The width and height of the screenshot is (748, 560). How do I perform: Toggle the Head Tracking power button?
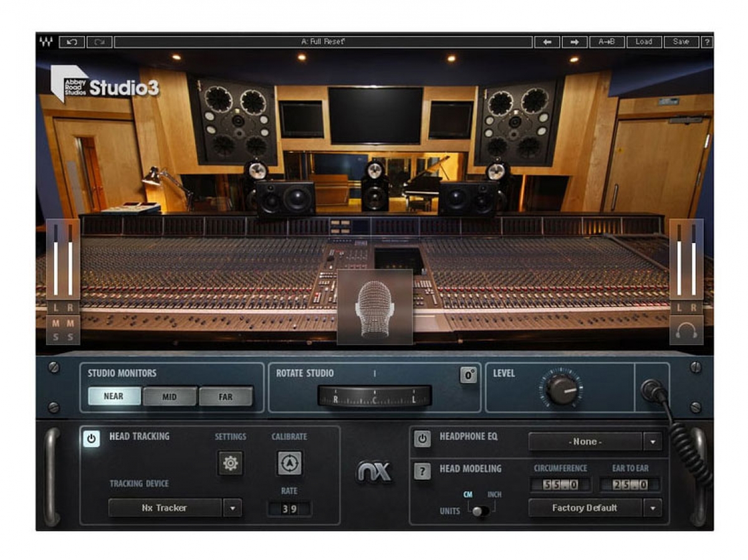[x=91, y=439]
